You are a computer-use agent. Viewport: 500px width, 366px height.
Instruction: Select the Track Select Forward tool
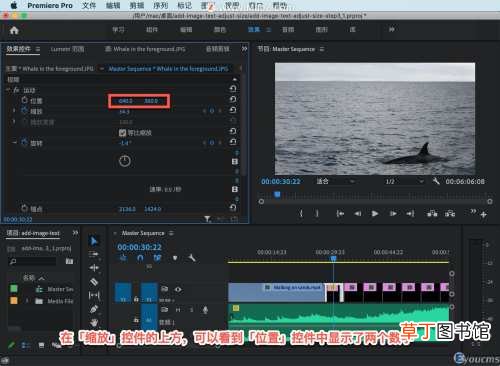(x=94, y=254)
